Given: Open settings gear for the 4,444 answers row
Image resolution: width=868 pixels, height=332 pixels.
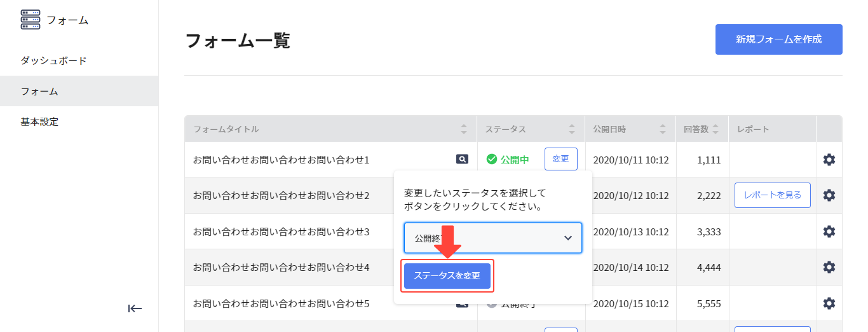Looking at the screenshot, I should (x=829, y=267).
